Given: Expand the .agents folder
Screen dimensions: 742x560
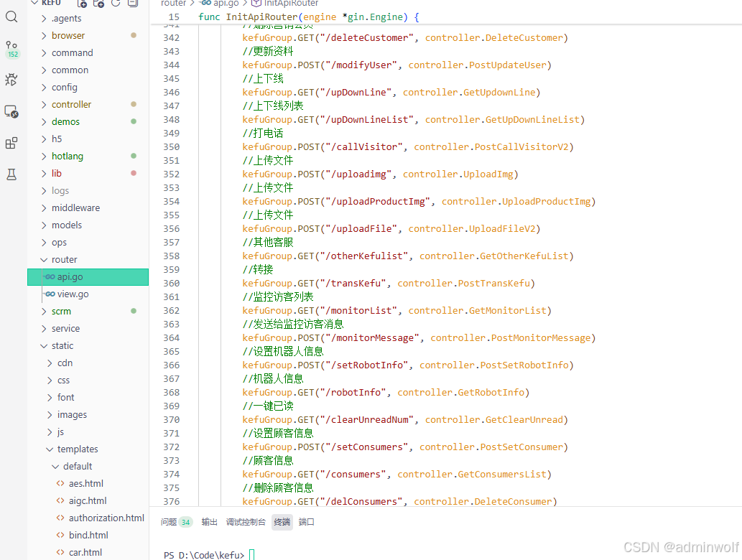Looking at the screenshot, I should pos(44,19).
